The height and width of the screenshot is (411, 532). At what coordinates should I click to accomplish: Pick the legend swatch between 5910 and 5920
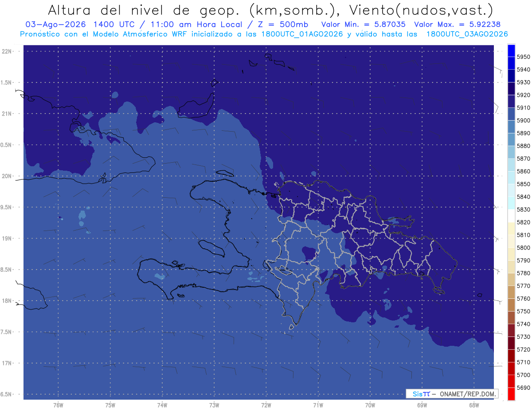pyautogui.click(x=511, y=102)
